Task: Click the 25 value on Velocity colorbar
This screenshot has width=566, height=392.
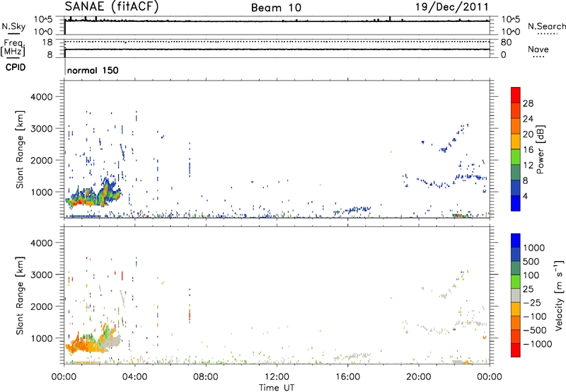Action: coord(528,289)
